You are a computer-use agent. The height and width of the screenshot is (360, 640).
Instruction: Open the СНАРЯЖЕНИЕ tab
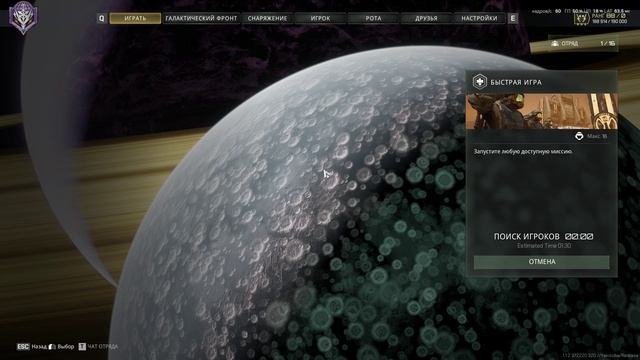[x=267, y=18]
